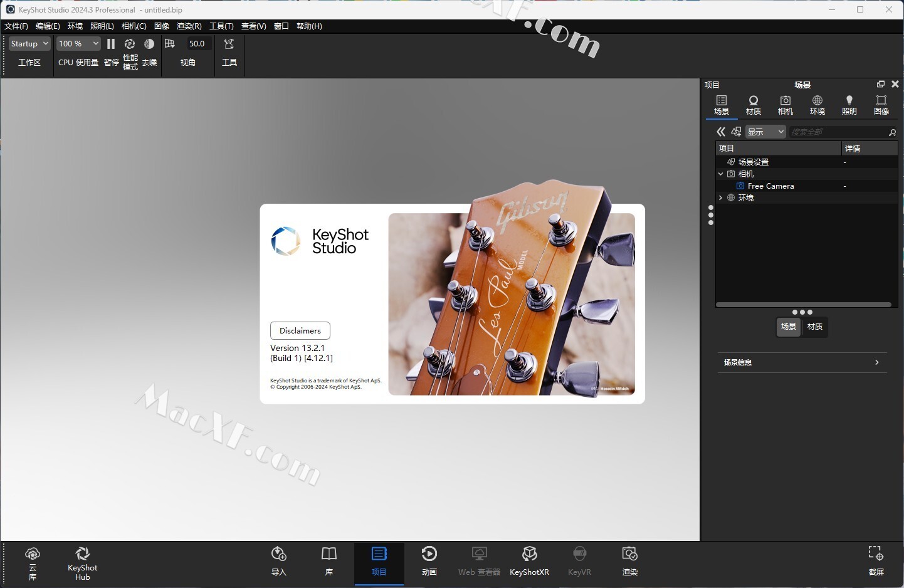904x588 pixels.
Task: Expand the 环境 tree node
Action: (721, 197)
